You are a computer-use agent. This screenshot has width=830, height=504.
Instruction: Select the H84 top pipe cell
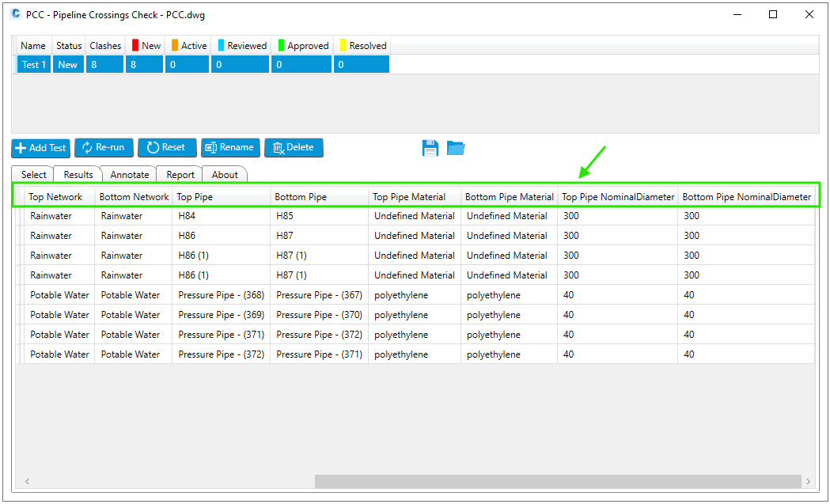(222, 216)
